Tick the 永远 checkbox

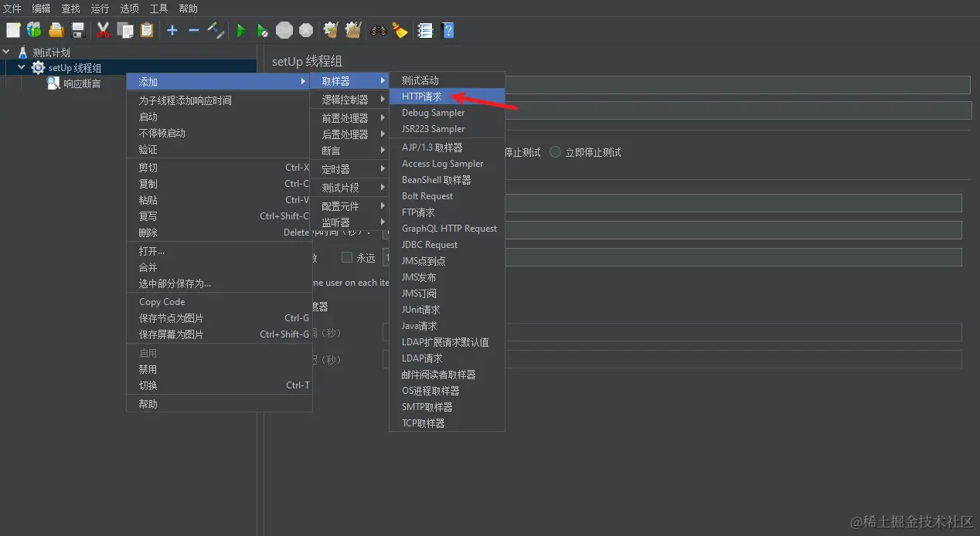pos(346,257)
